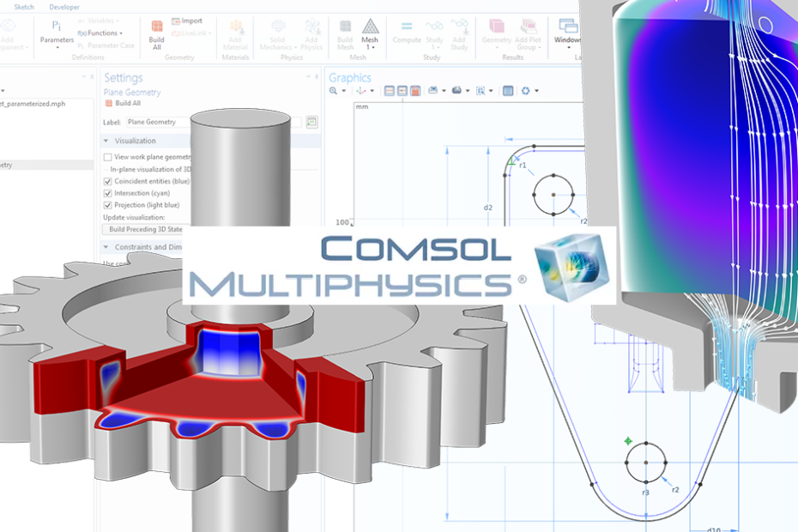Screen dimensions: 798x532
Task: Uncheck Projection (light blue)
Action: point(108,205)
